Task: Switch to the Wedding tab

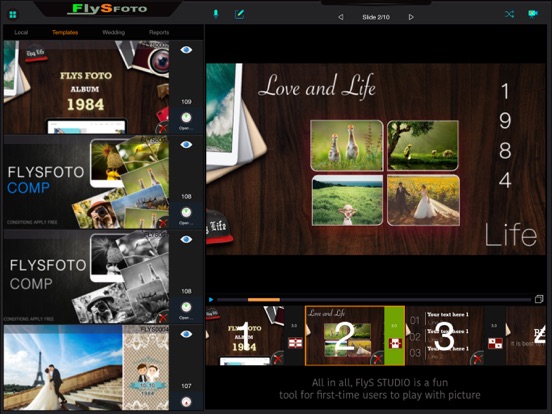Action: 113,32
